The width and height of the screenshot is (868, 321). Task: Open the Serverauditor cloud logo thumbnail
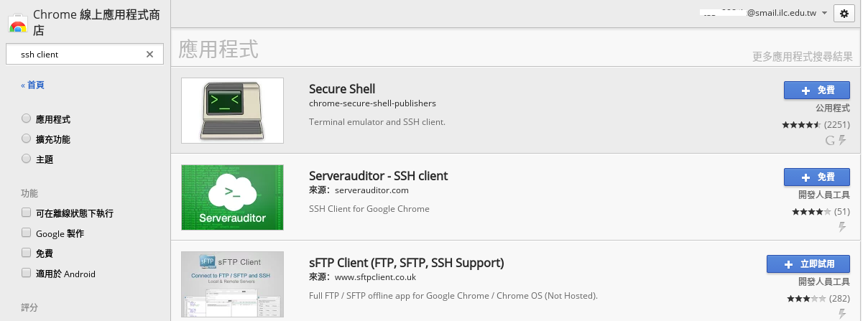(x=233, y=197)
